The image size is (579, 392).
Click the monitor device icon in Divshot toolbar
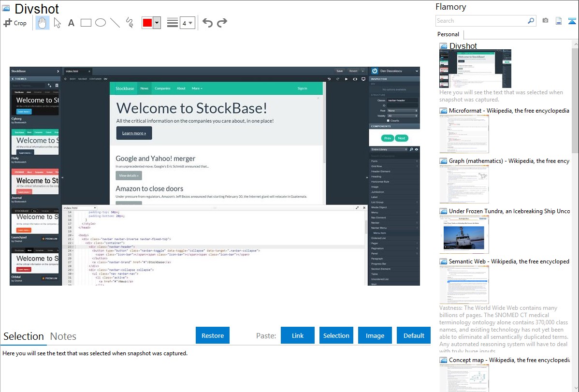click(363, 79)
